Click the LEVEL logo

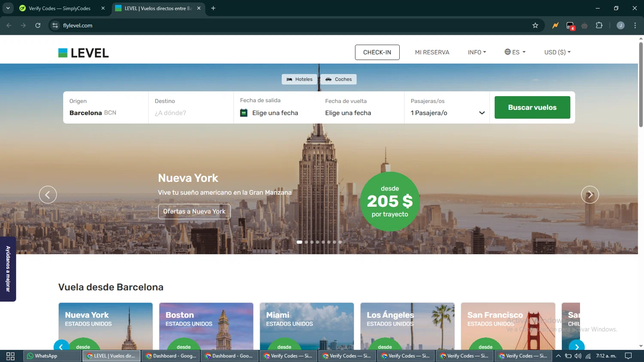[83, 53]
